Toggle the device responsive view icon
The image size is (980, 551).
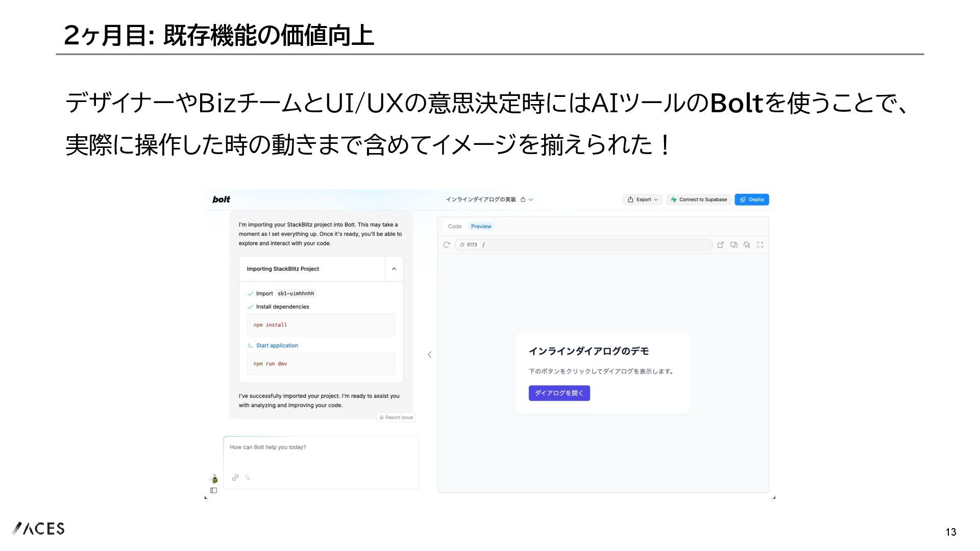click(x=734, y=245)
